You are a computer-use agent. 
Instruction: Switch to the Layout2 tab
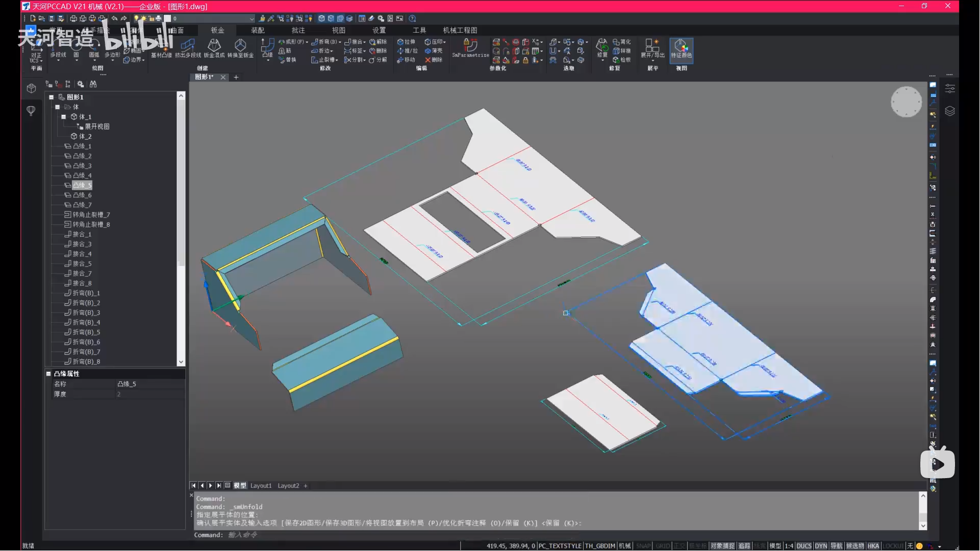(x=288, y=486)
